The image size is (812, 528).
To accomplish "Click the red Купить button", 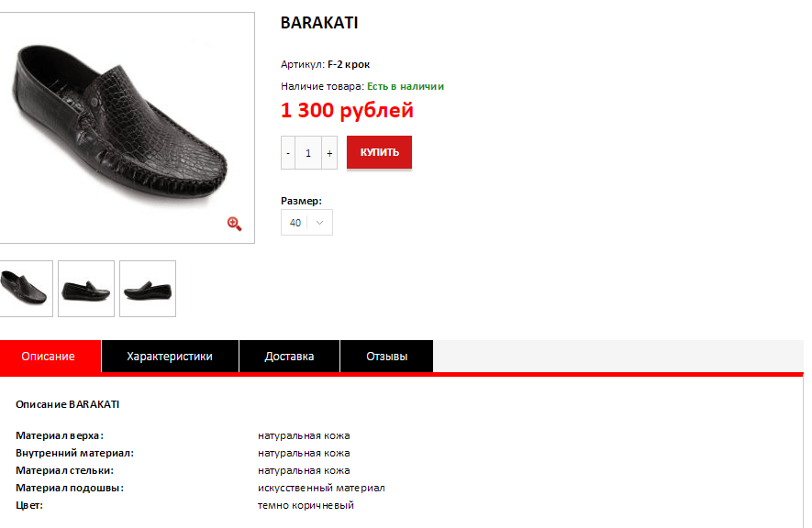I will point(379,152).
